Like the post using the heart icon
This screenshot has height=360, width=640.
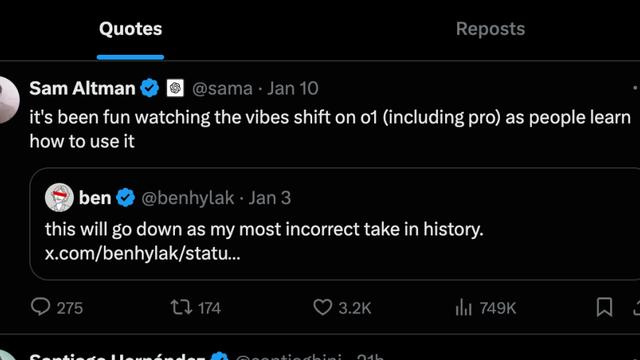[x=322, y=307]
